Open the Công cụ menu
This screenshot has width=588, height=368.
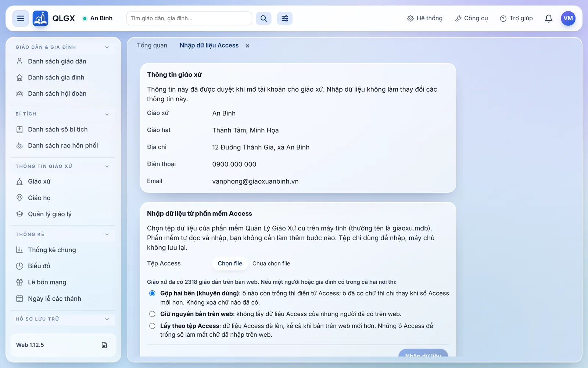(x=472, y=18)
